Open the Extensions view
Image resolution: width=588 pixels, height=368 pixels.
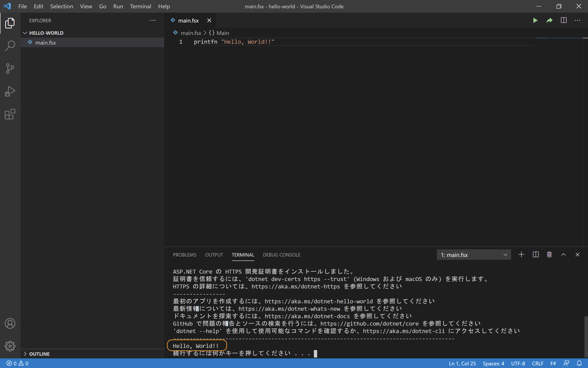tap(10, 114)
